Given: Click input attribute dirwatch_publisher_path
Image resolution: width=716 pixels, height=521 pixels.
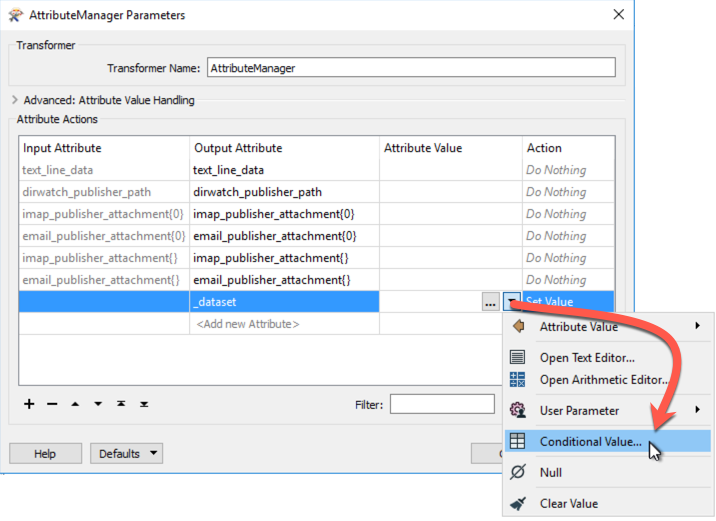Looking at the screenshot, I should point(104,192).
